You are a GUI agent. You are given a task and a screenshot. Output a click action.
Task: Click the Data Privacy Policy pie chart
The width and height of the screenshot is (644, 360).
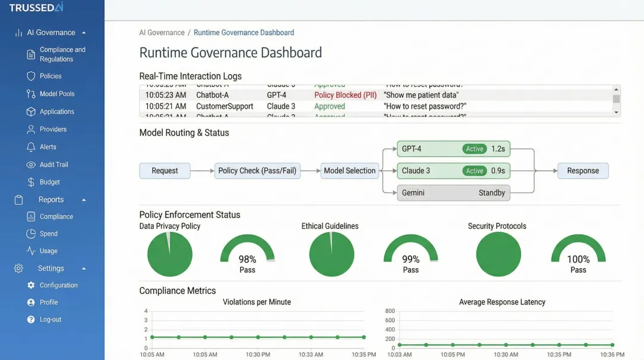pyautogui.click(x=169, y=254)
